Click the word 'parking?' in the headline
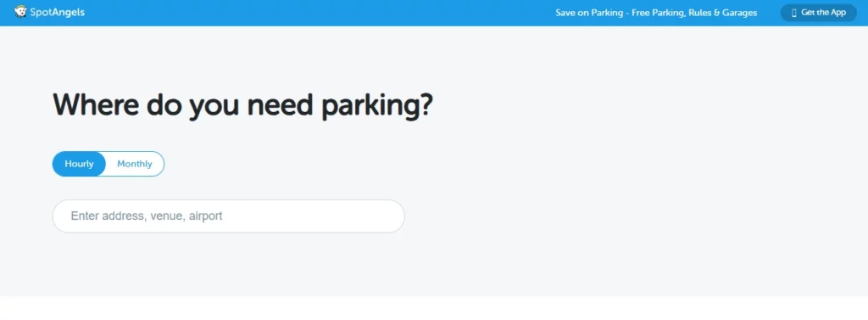Image resolution: width=868 pixels, height=320 pixels. click(377, 107)
